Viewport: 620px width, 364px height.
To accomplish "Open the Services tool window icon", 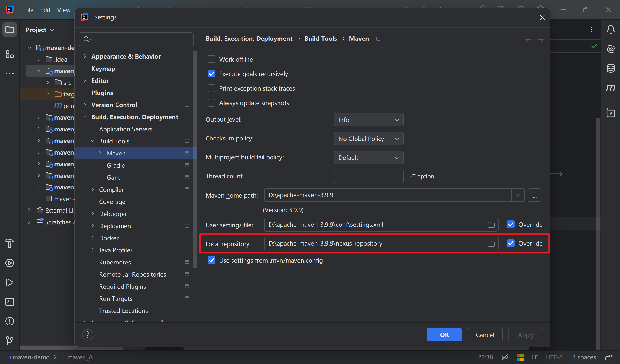I will [10, 263].
